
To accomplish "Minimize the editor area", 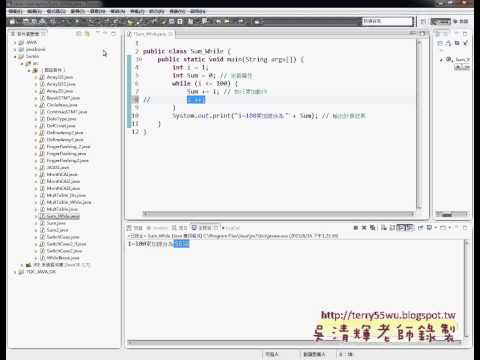I will [413, 33].
